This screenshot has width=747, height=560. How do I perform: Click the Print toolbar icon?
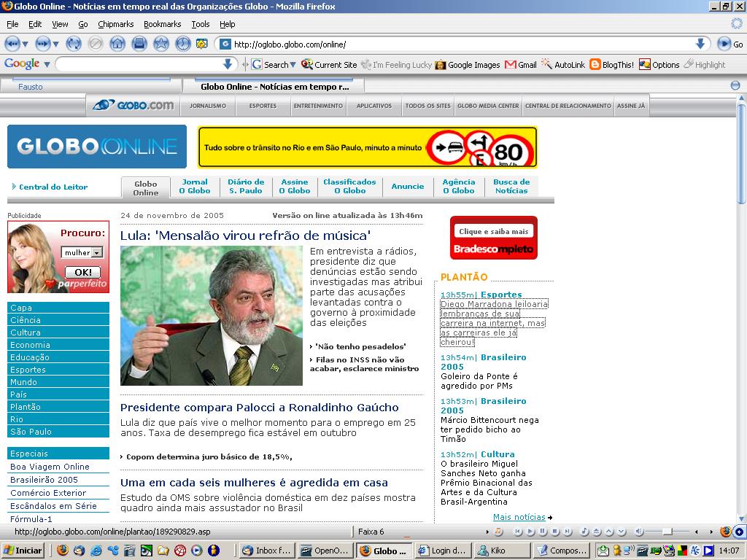click(139, 44)
